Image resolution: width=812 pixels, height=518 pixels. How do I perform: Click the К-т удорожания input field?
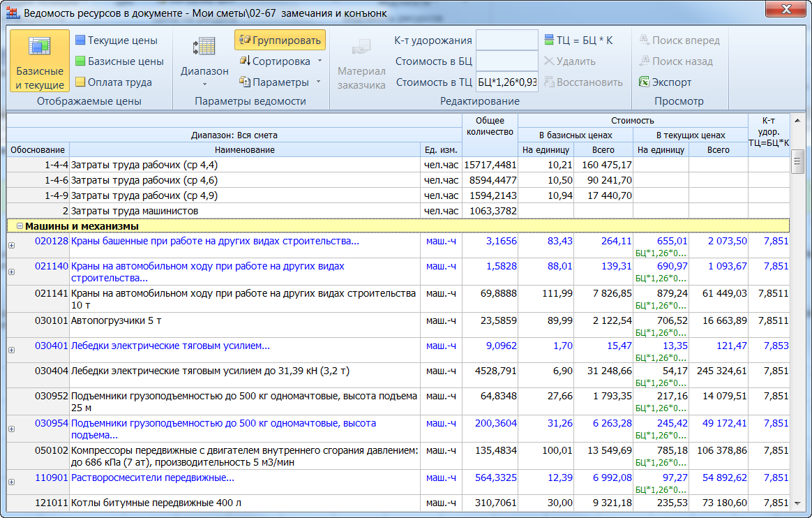[x=506, y=40]
